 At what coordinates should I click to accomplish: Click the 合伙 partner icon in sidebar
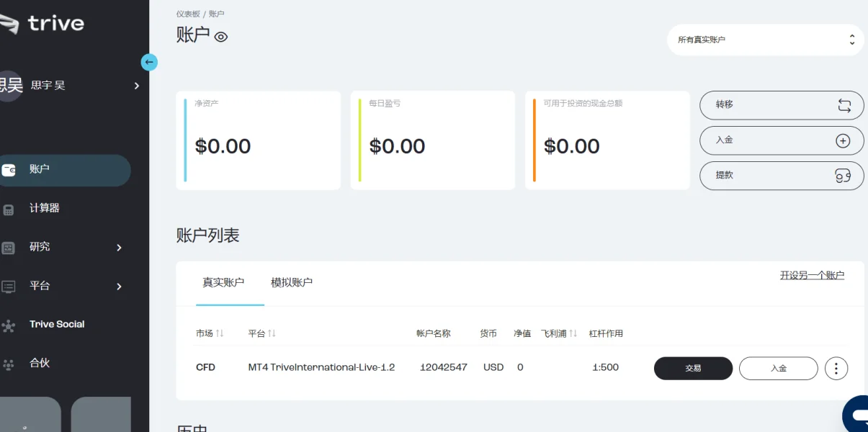(9, 364)
